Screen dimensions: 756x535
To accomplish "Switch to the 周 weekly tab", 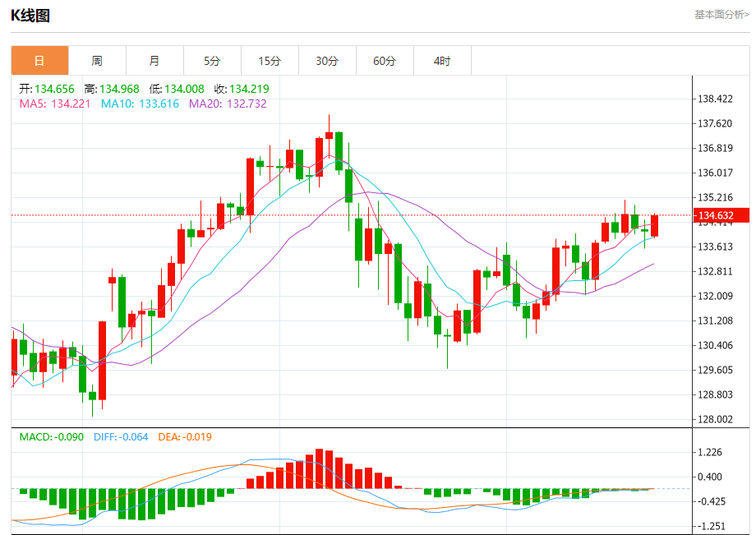I will coord(97,61).
